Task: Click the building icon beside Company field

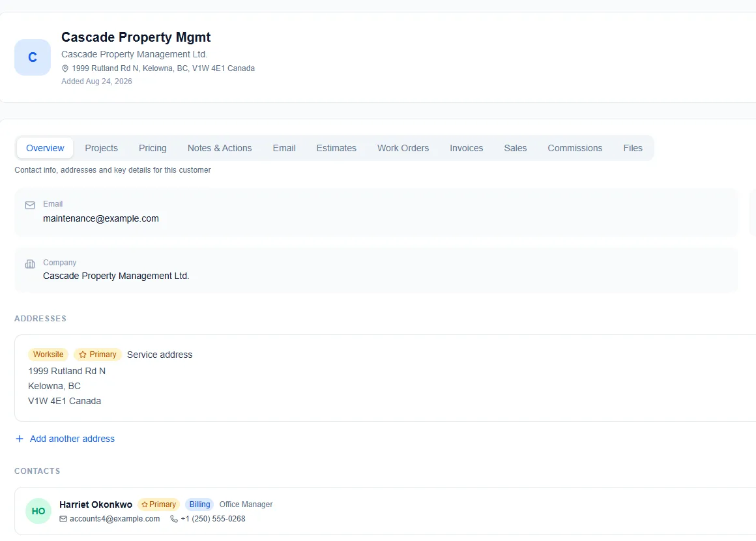Action: 30,264
